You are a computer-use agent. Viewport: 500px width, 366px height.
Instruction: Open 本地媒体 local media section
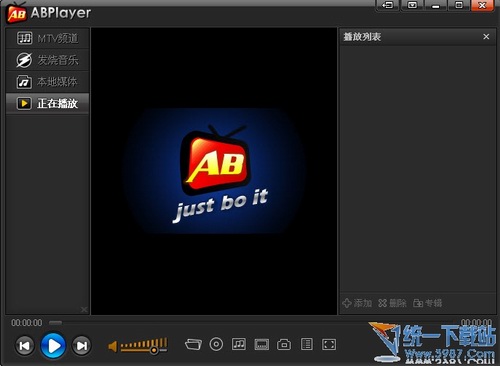[47, 82]
